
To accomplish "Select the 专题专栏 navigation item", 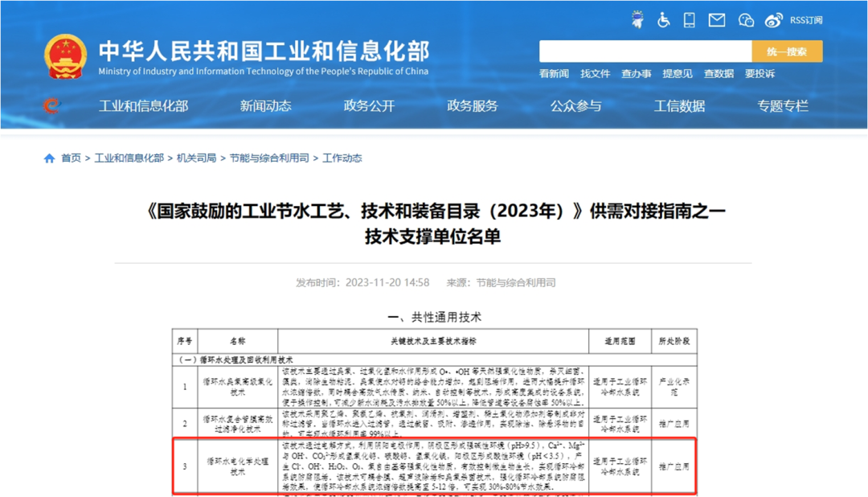I will [x=783, y=106].
